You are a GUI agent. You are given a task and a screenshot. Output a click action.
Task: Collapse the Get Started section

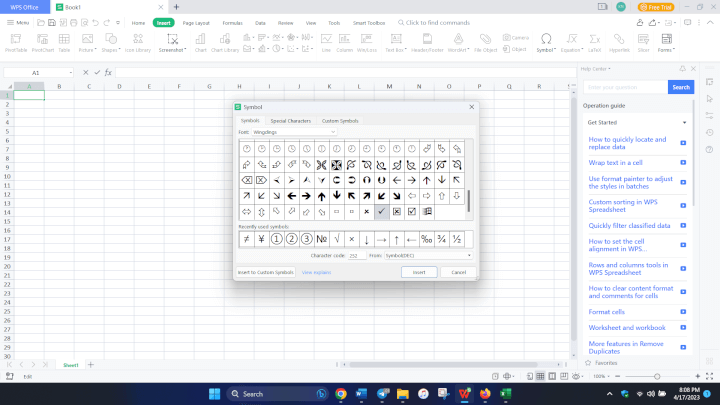[684, 123]
